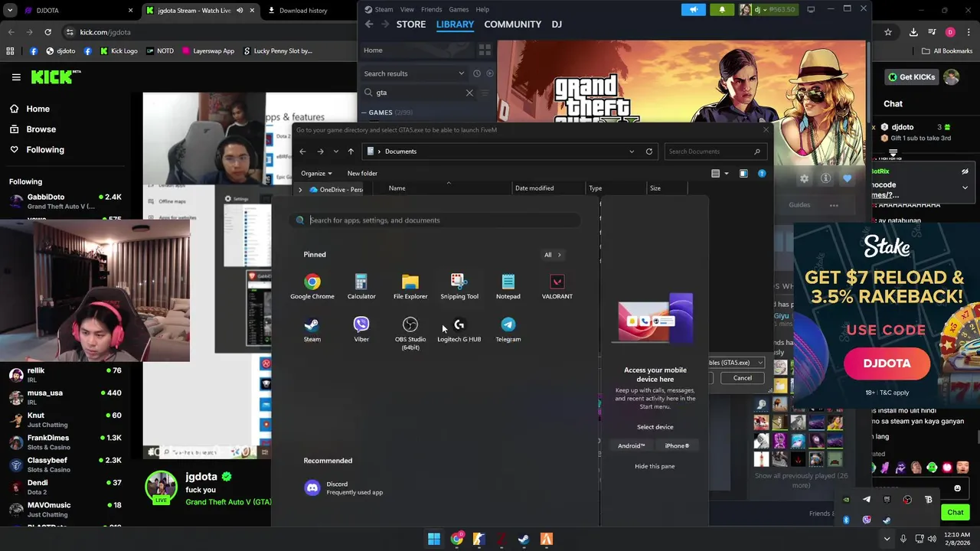980x551 pixels.
Task: Click Viber icon in tray overflow
Action: [x=867, y=520]
